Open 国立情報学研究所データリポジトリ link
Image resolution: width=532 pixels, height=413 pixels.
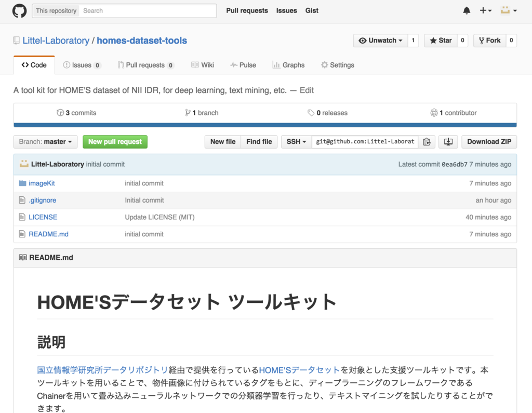coord(102,370)
